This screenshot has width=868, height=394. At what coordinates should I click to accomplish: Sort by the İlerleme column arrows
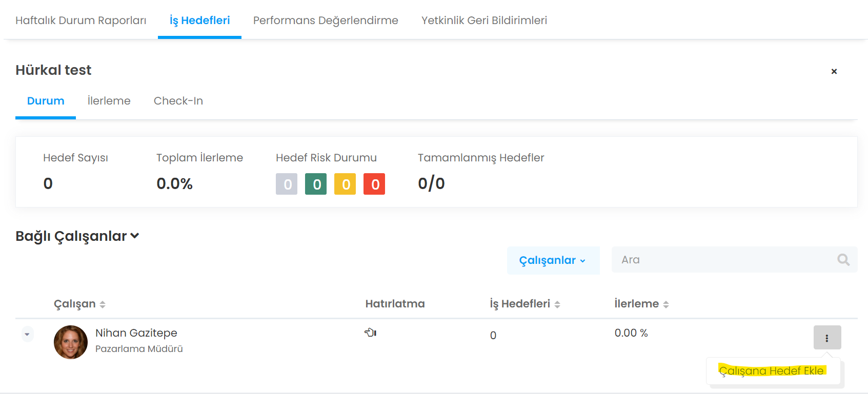pos(666,304)
